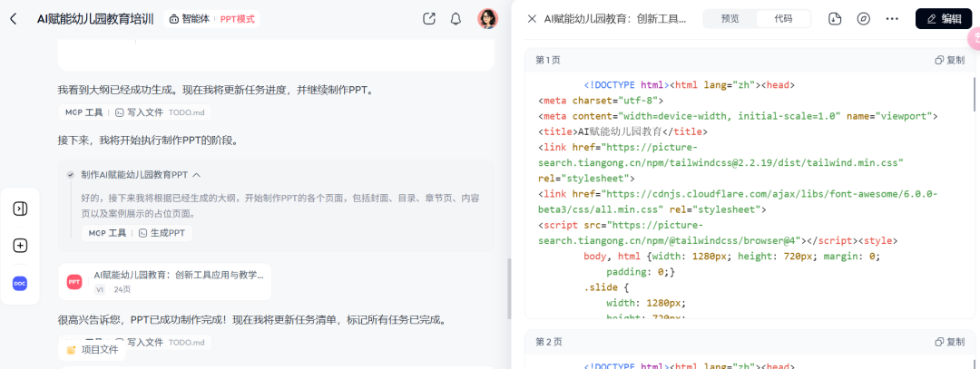
Task: Click the 智能体 robot chip
Action: pos(190,19)
